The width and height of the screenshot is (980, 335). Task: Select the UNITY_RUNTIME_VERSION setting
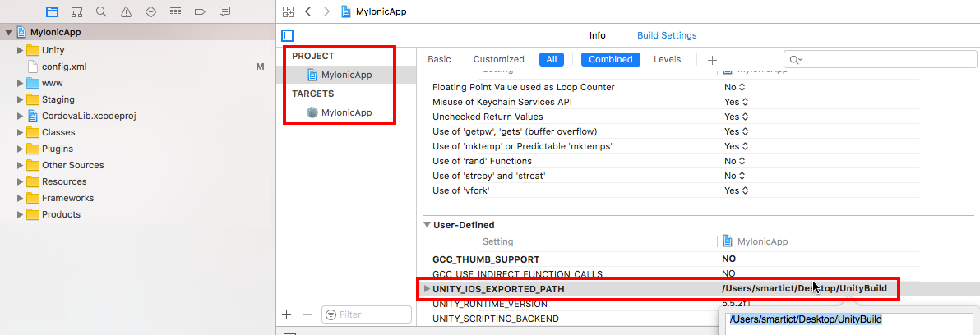tap(490, 305)
